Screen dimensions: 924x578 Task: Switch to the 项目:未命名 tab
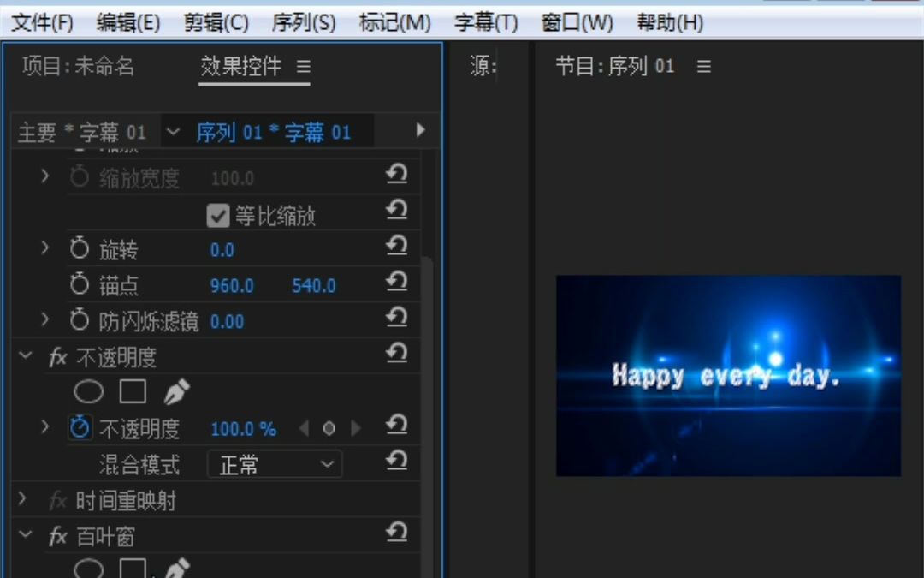pos(76,65)
